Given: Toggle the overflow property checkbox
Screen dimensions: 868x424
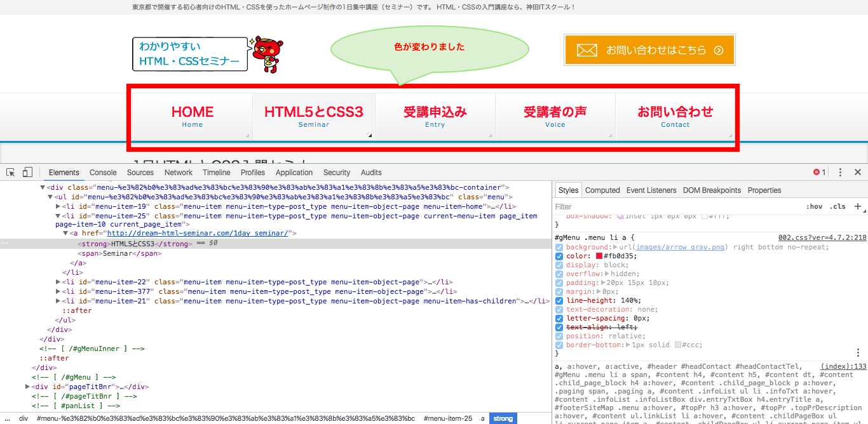Looking at the screenshot, I should (x=559, y=274).
